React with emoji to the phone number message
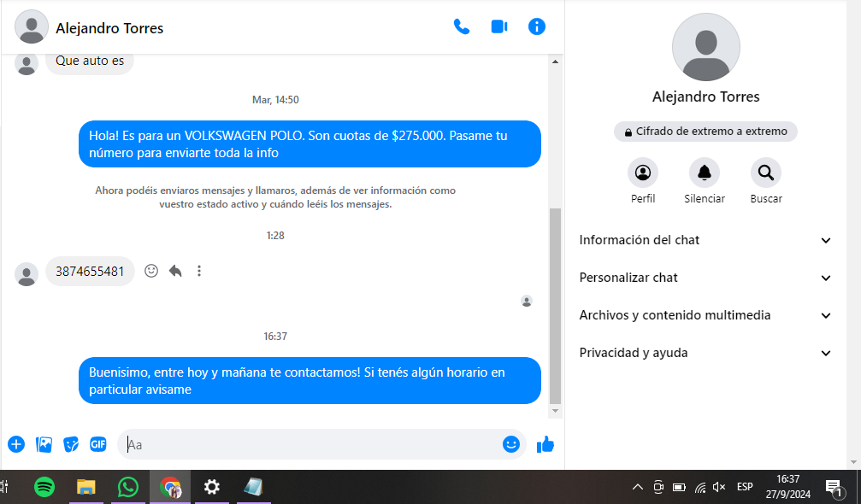Screen dimensions: 861x504 click(x=151, y=271)
